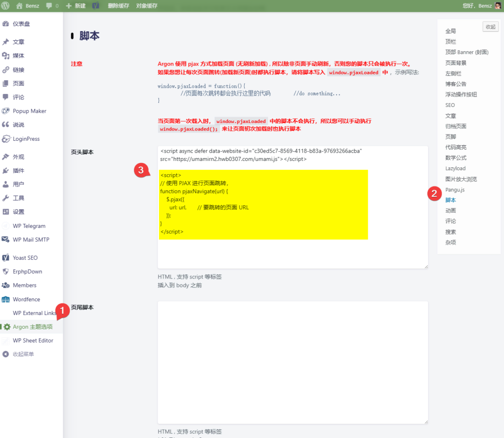Open the user avatar in top right
This screenshot has width=504, height=438.
[498, 6]
